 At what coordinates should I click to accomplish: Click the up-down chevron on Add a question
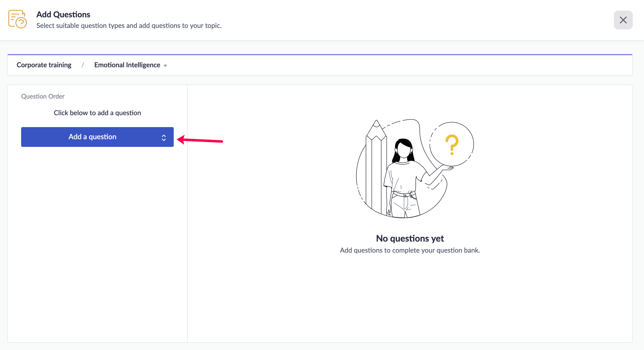point(164,138)
